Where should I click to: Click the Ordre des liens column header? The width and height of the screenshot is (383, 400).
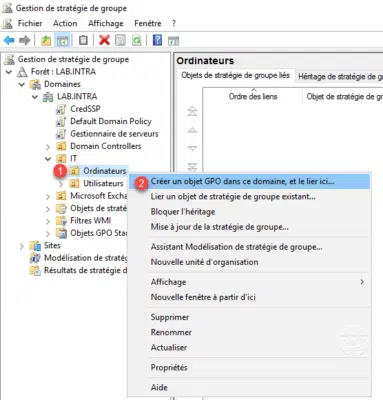tap(253, 96)
